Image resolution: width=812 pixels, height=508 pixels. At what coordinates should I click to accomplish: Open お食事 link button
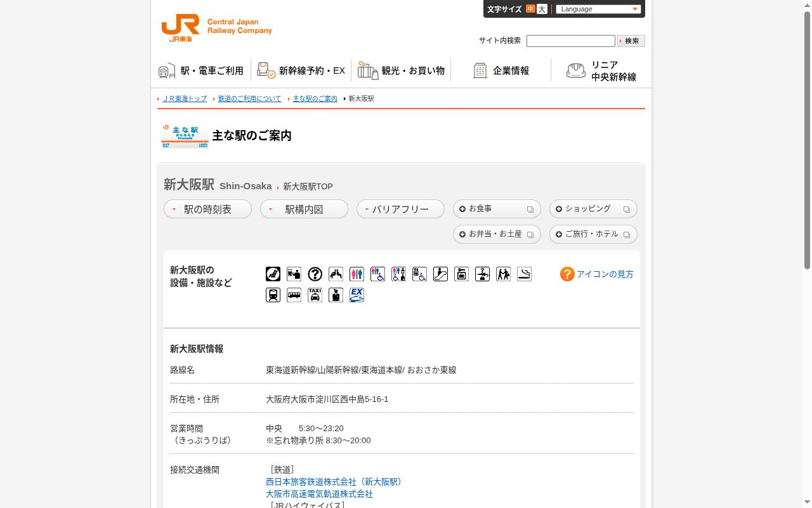click(497, 209)
